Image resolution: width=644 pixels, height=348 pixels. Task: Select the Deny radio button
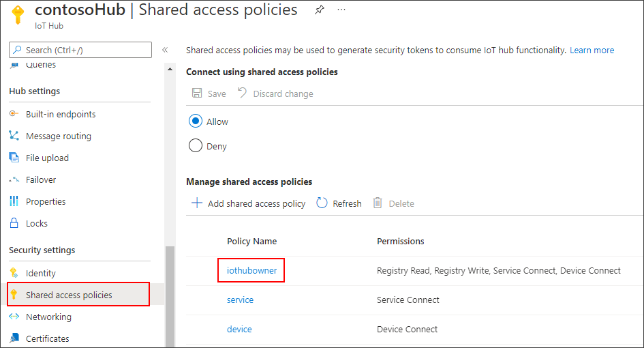(x=196, y=146)
